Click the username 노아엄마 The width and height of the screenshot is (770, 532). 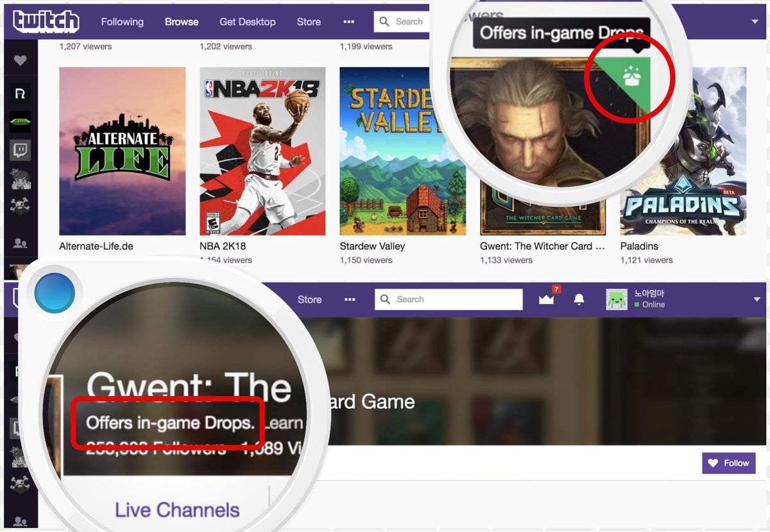[x=649, y=294]
